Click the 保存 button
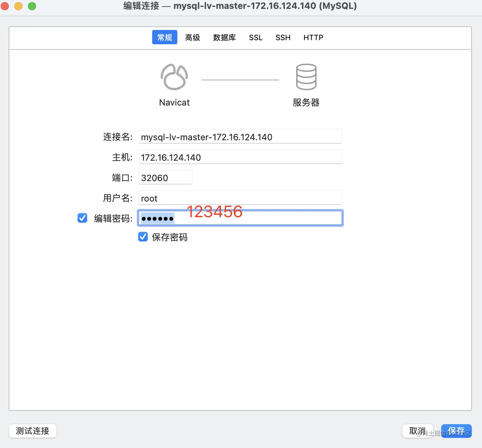Screen dimensions: 482x448 (x=456, y=431)
